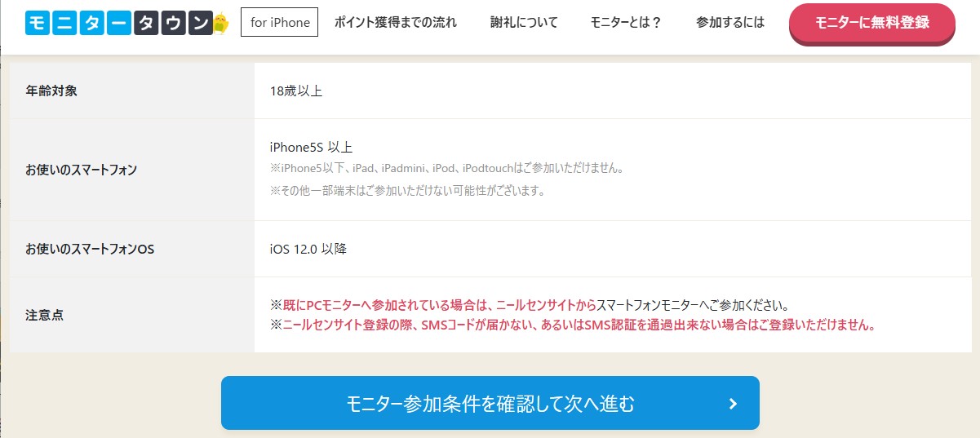The width and height of the screenshot is (980, 438).
Task: Click the yellow chick mascot icon
Action: tap(220, 24)
